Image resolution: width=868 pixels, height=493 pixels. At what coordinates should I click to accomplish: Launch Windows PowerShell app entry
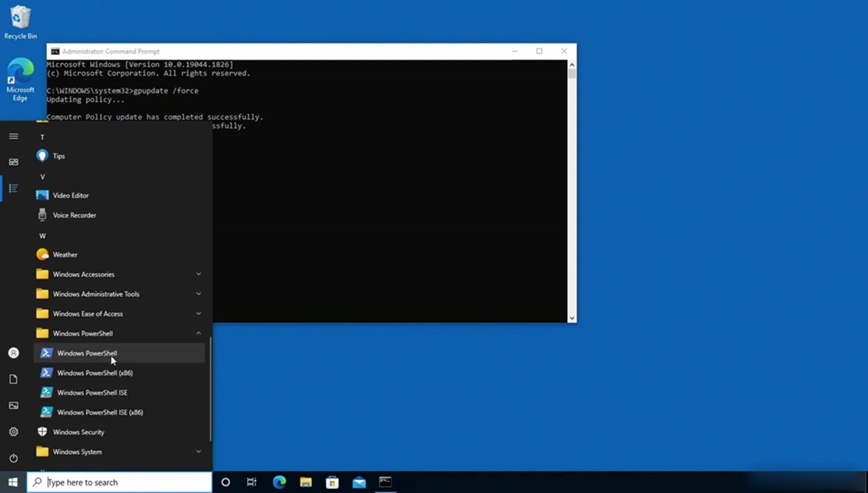pyautogui.click(x=119, y=353)
